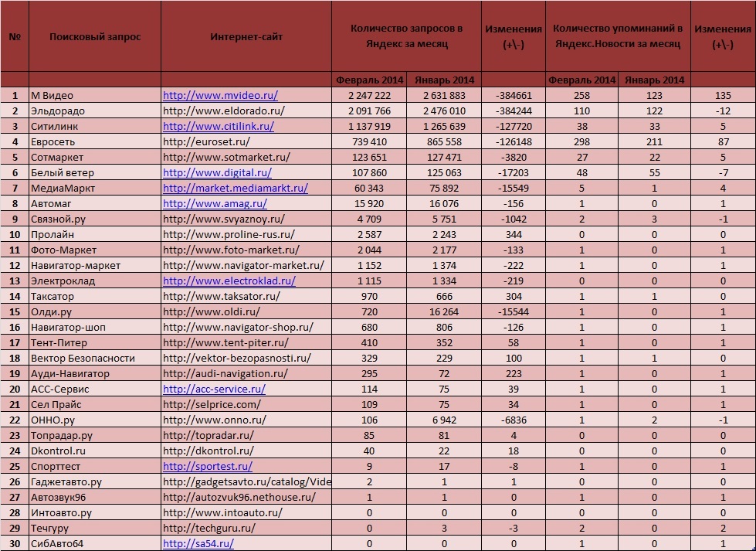Click the value '1 137 919'
Image resolution: width=756 pixels, height=551 pixels.
coord(369,126)
